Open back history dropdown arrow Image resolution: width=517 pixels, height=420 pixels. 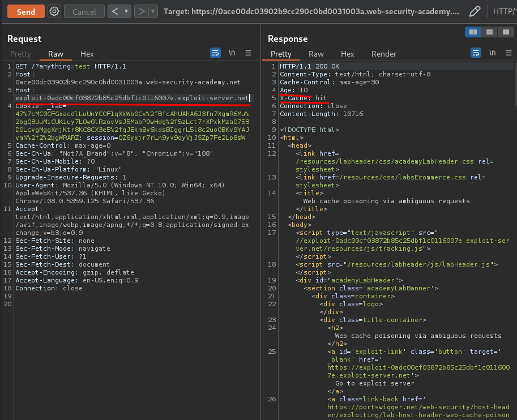click(126, 11)
